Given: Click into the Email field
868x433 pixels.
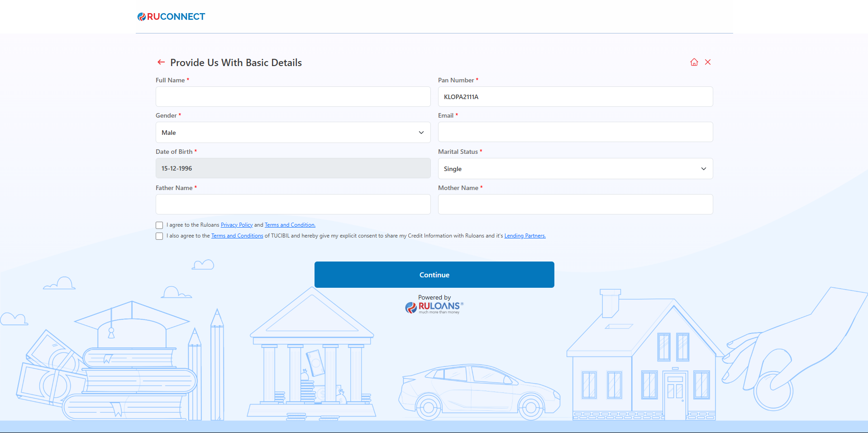Looking at the screenshot, I should [x=575, y=132].
